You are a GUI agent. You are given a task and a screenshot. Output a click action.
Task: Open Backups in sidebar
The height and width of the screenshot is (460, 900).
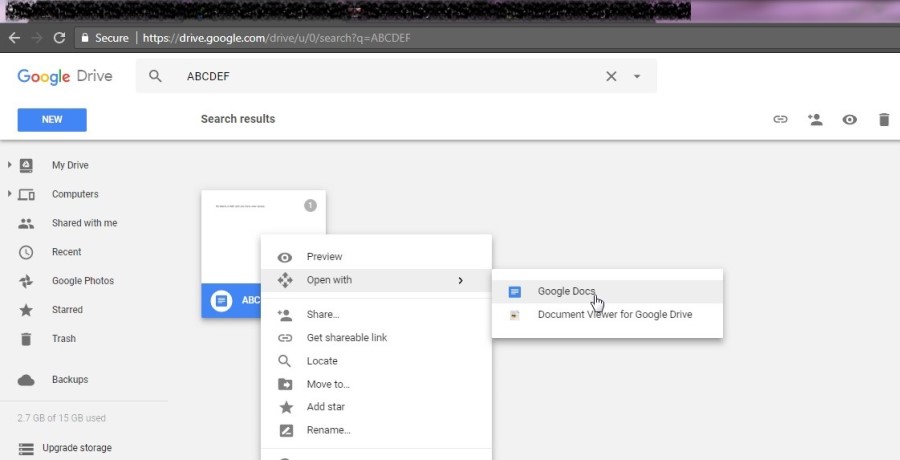pyautogui.click(x=70, y=380)
